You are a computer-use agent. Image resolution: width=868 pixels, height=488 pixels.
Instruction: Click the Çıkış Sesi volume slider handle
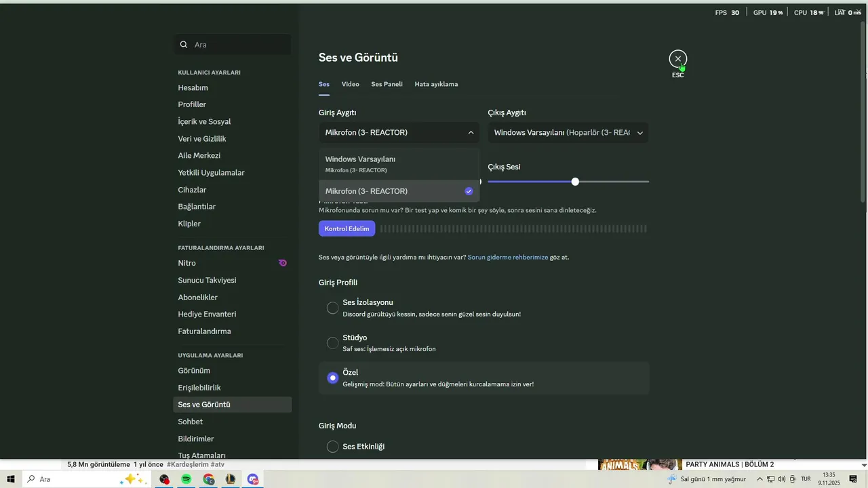[575, 182]
